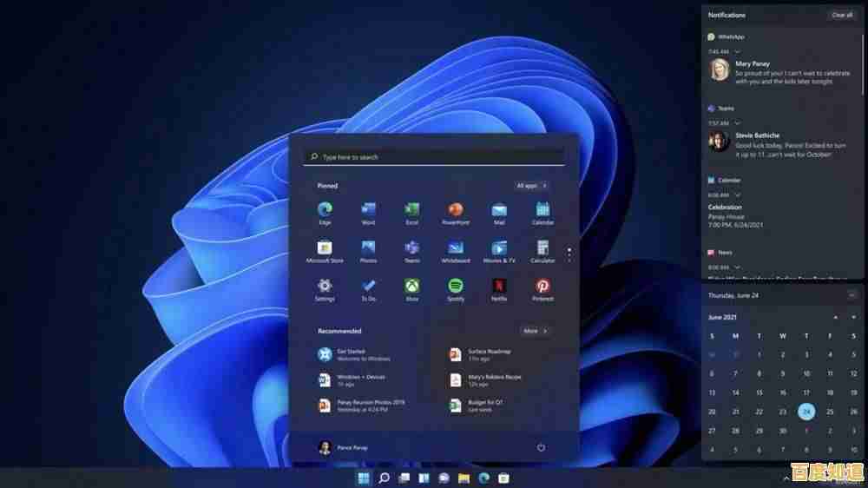Click the More button beside Recommended
This screenshot has height=488, width=868.
click(x=535, y=331)
